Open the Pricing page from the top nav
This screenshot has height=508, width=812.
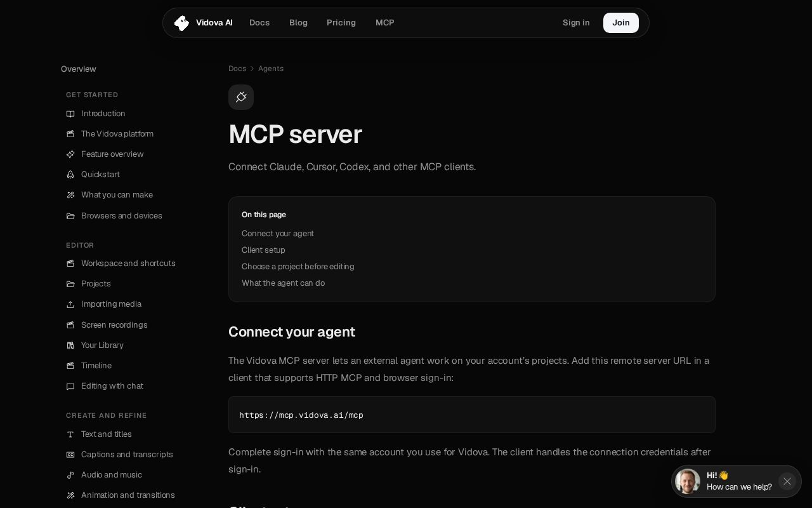tap(341, 23)
